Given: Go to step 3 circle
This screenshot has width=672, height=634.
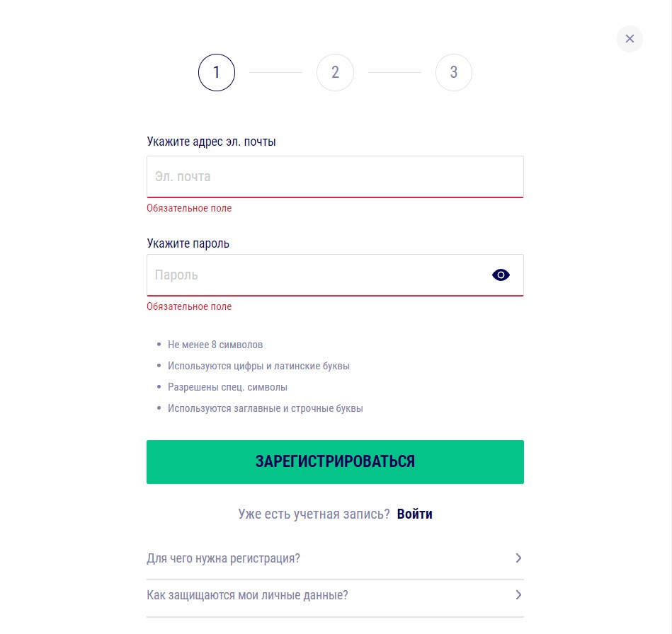Looking at the screenshot, I should [454, 72].
